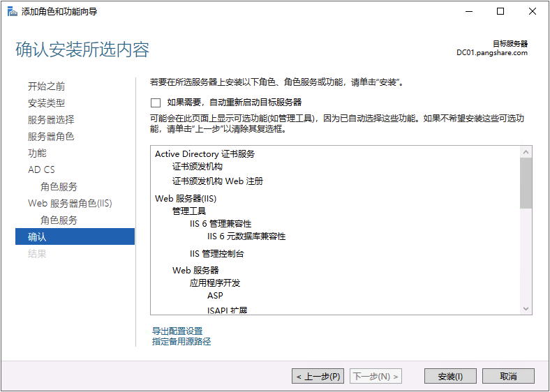Open 角色服务 under AD CS
Screen dimensions: 550x392
pyautogui.click(x=59, y=187)
